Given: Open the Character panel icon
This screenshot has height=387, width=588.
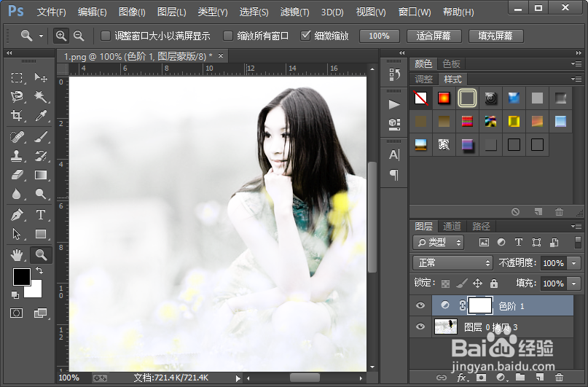Looking at the screenshot, I should (393, 155).
